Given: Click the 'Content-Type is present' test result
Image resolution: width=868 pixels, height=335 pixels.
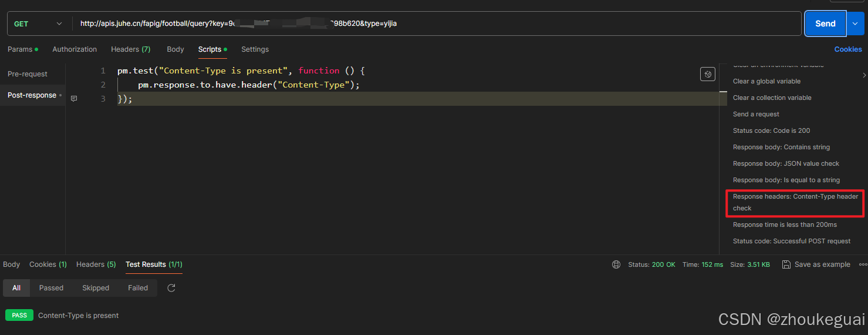Looking at the screenshot, I should (x=78, y=316).
